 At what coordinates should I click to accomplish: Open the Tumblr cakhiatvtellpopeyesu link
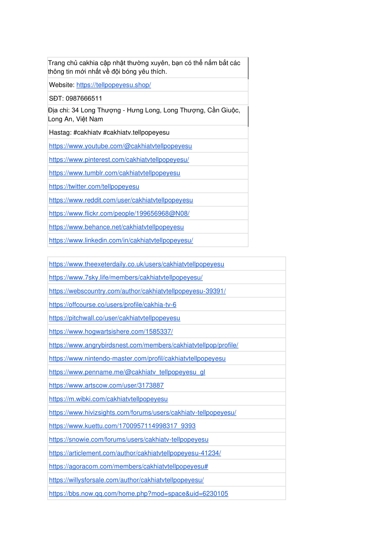coord(114,173)
